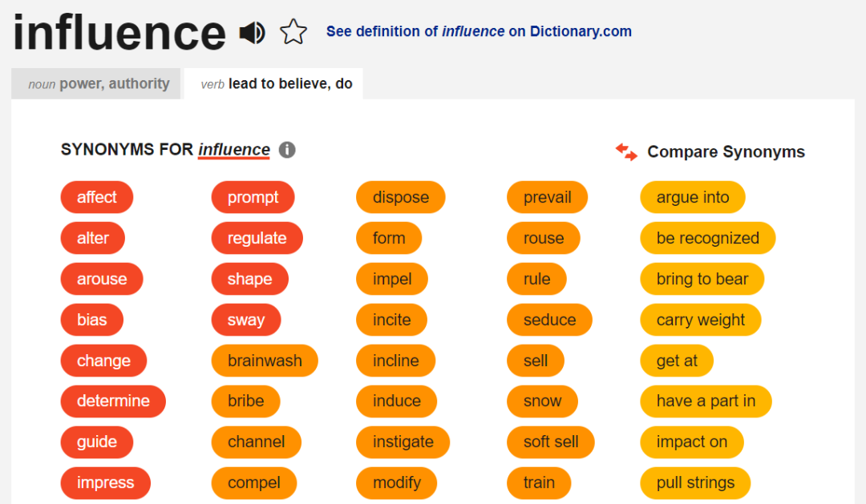Select the verb lead to believe, do tab
This screenshot has width=866, height=504.
point(273,83)
